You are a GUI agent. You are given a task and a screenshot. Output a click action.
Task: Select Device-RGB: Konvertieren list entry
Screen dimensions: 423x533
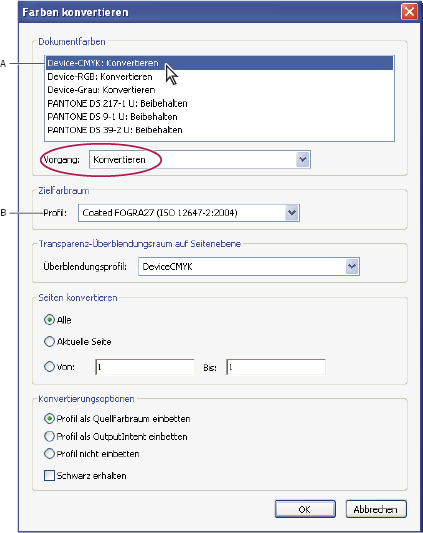219,77
